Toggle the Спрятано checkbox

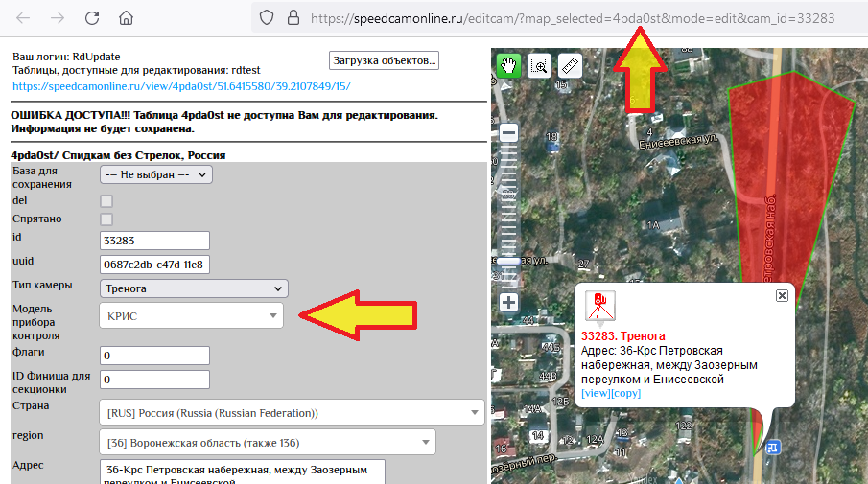coord(106,219)
